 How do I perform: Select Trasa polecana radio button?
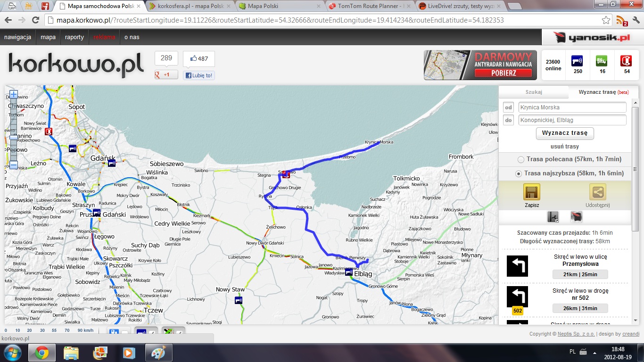(521, 159)
